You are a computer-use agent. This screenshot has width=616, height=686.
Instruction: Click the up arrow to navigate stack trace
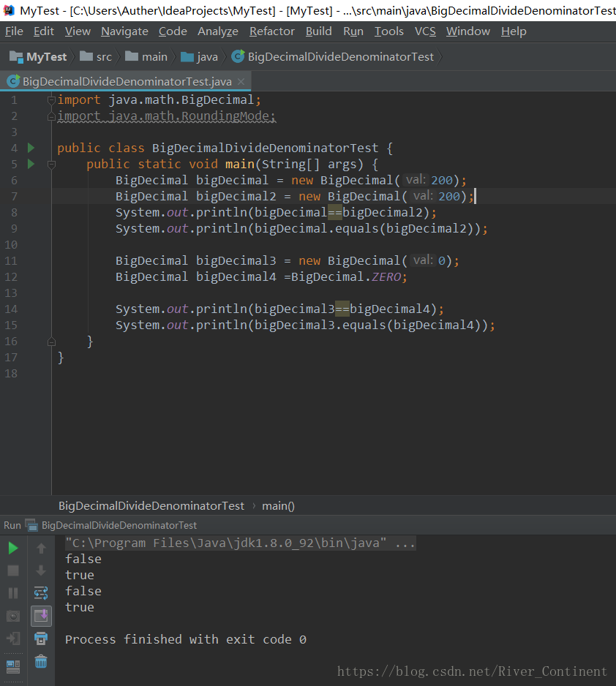(x=41, y=547)
